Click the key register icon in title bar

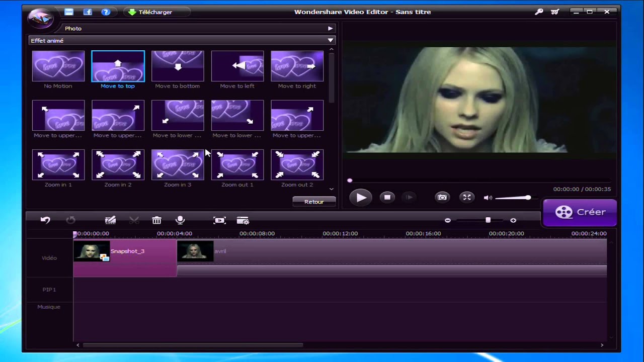coord(539,12)
